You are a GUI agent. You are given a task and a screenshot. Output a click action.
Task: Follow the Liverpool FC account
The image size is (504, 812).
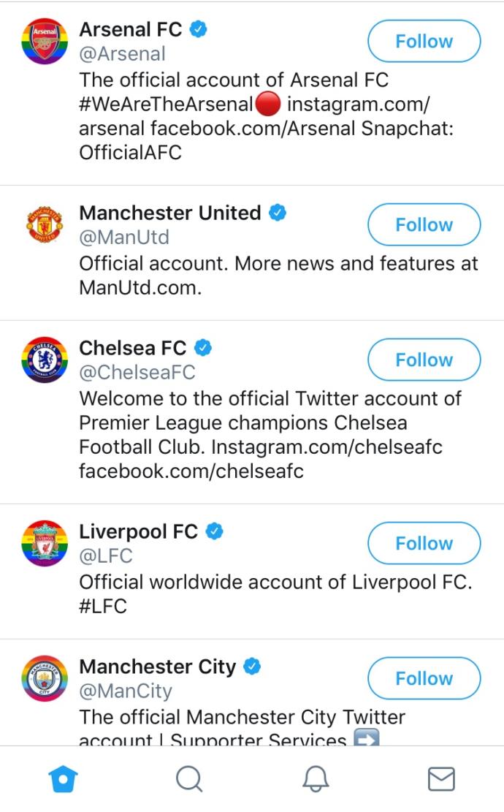point(424,543)
